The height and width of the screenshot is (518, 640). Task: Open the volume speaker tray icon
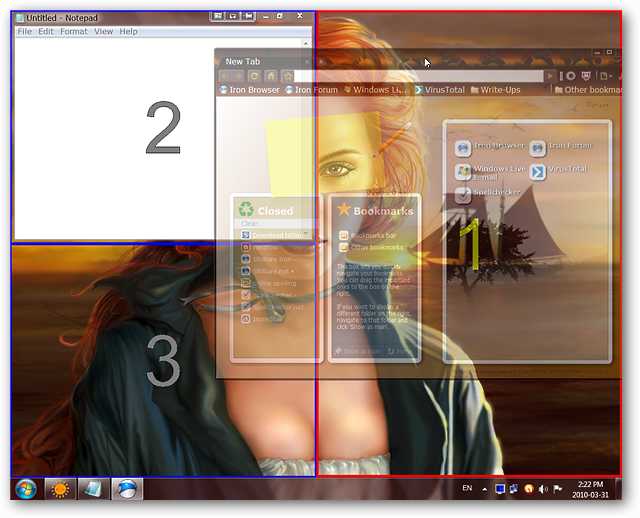pyautogui.click(x=543, y=489)
